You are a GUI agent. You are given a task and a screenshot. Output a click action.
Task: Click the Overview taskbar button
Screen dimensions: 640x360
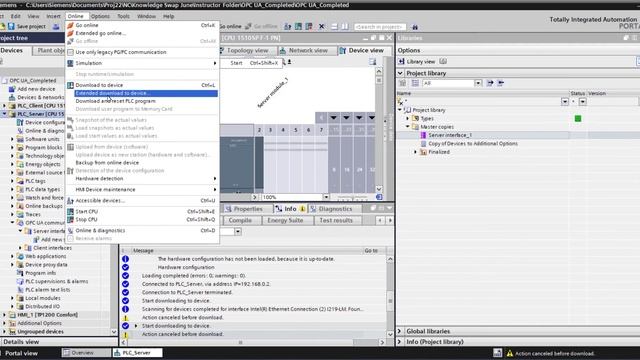click(86, 353)
